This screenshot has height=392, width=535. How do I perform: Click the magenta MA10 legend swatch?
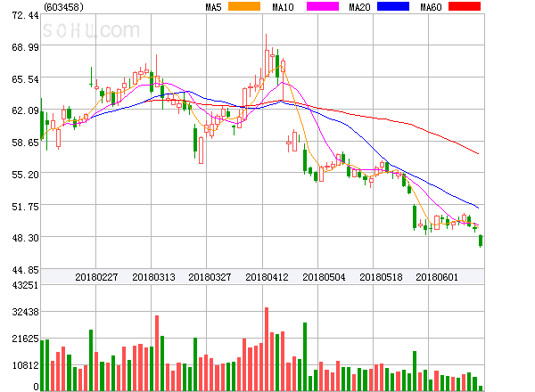[x=323, y=6]
